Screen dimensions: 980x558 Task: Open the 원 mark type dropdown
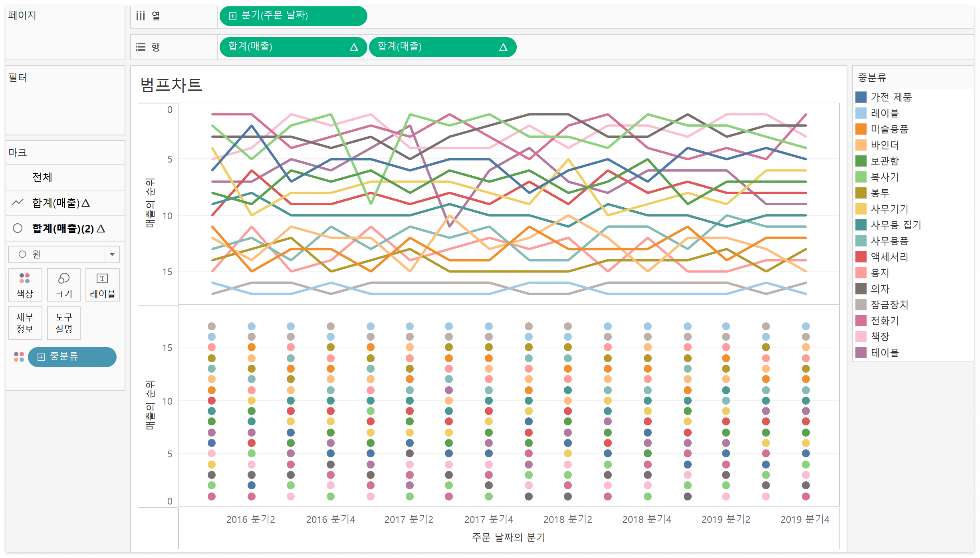point(112,254)
